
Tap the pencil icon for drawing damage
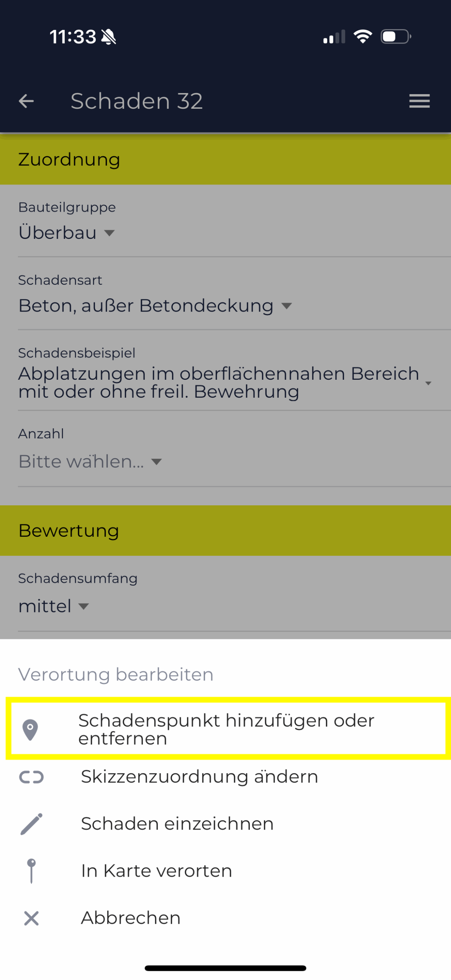coord(31,823)
